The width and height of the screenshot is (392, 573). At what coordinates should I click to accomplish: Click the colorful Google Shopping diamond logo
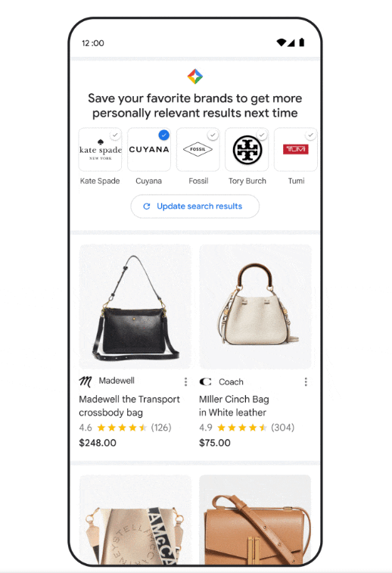(195, 76)
